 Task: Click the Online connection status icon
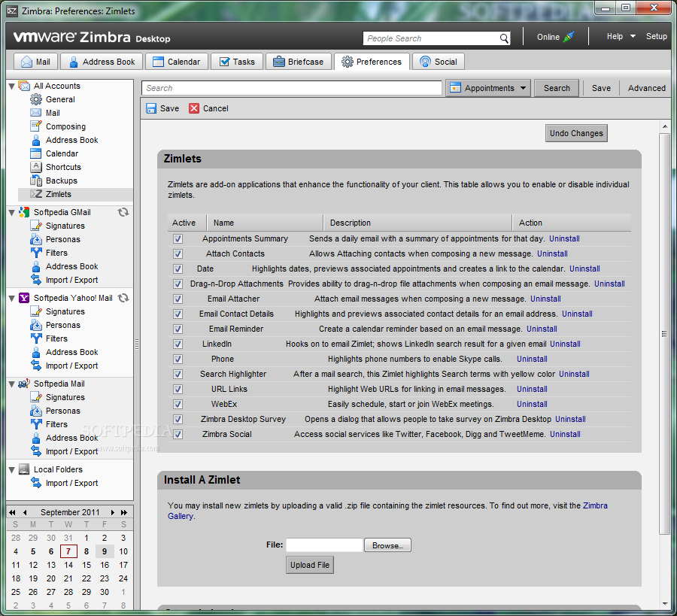pyautogui.click(x=569, y=37)
